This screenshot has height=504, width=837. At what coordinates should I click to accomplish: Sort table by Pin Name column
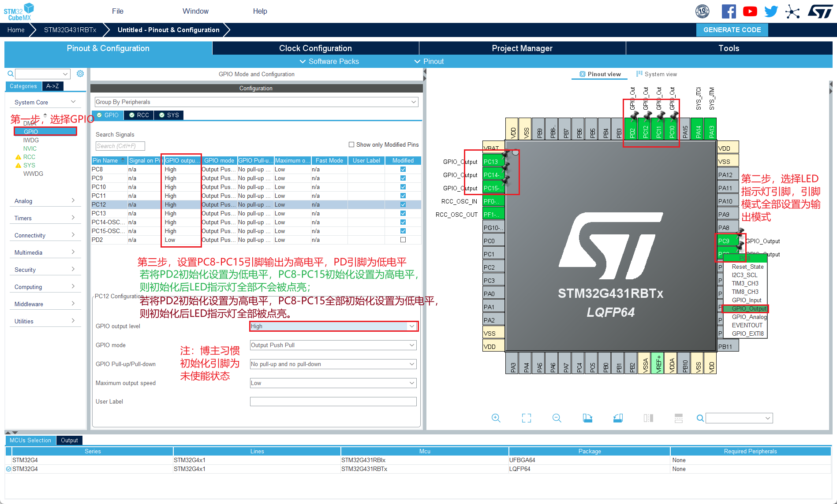[109, 160]
